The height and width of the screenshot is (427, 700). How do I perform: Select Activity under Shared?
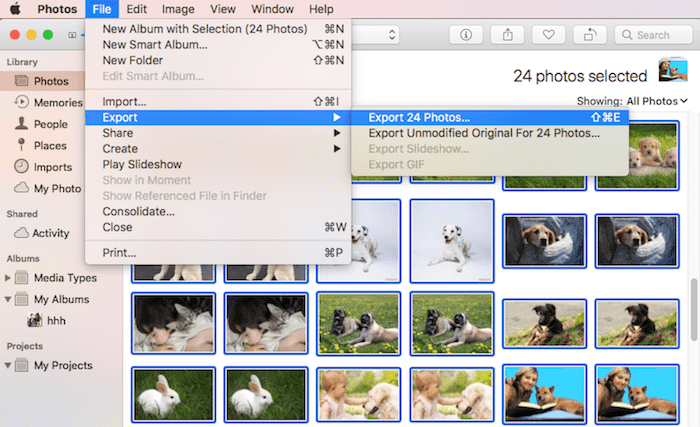50,233
